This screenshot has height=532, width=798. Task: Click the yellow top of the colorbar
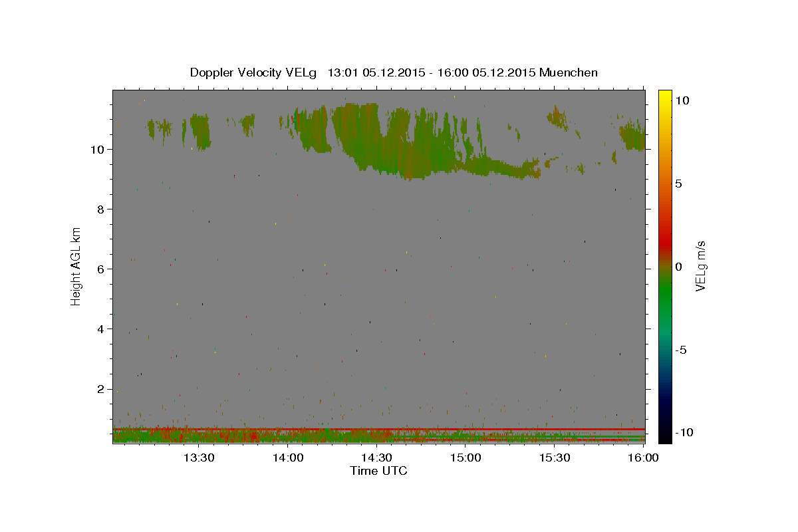(664, 96)
